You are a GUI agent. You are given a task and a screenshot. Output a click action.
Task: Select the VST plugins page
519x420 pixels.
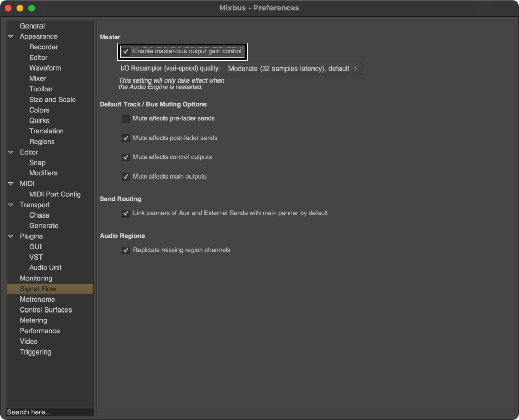[x=35, y=257]
